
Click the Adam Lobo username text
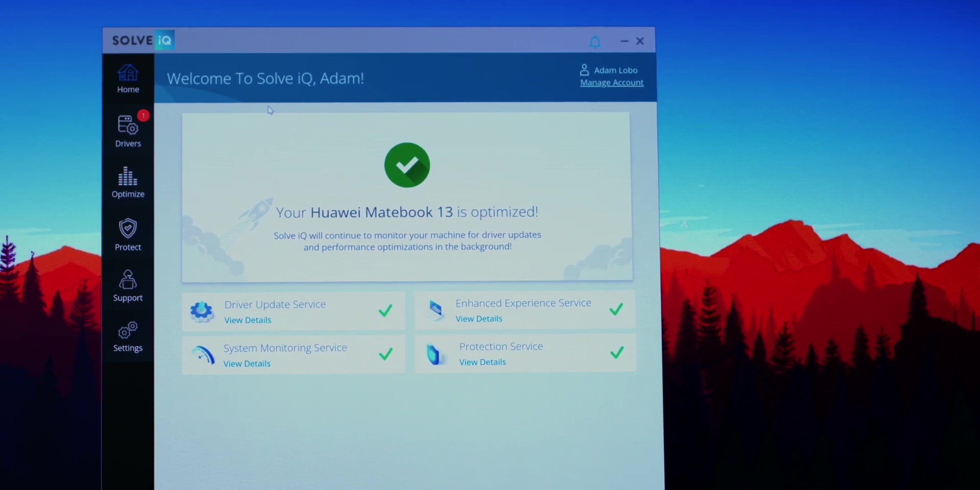616,70
